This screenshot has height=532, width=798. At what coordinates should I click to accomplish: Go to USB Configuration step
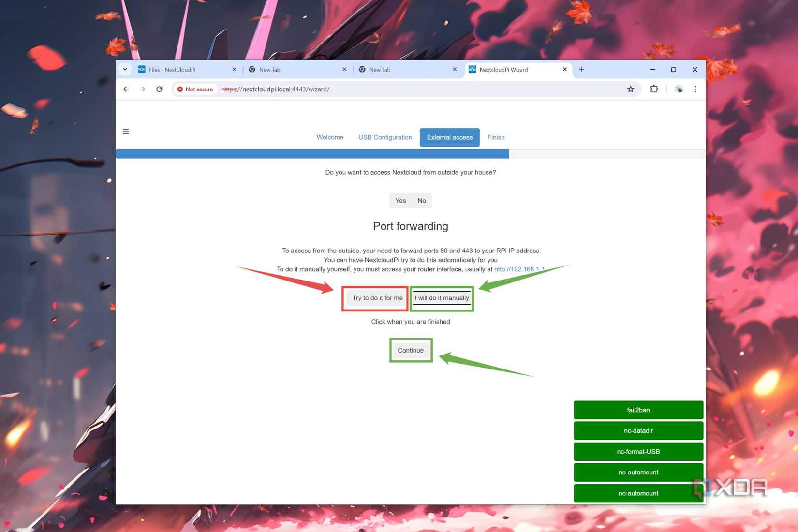(x=385, y=137)
